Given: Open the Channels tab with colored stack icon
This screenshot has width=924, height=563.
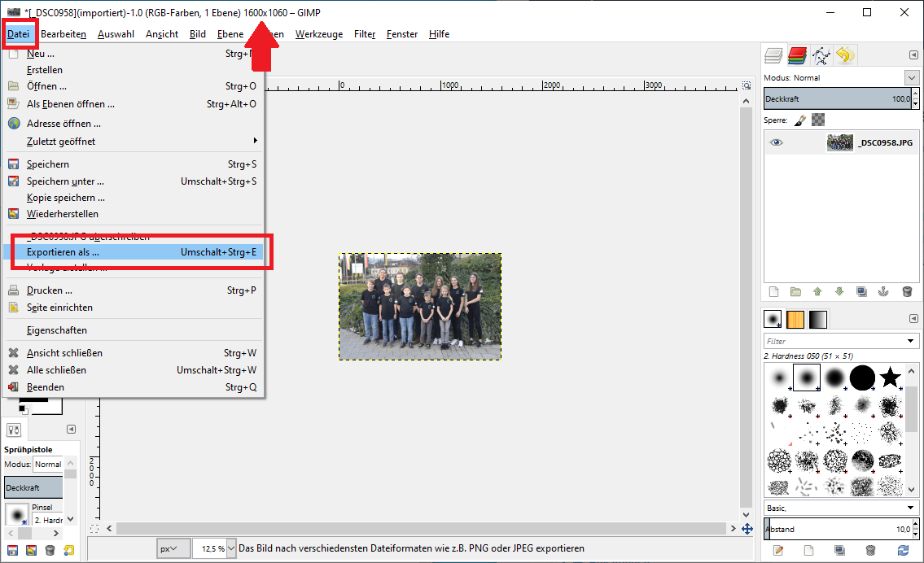Looking at the screenshot, I should pyautogui.click(x=797, y=55).
